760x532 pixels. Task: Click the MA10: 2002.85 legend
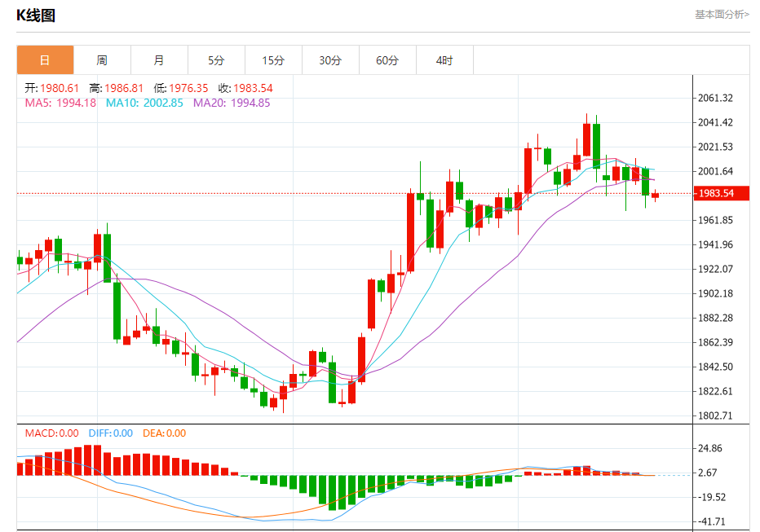[x=144, y=103]
